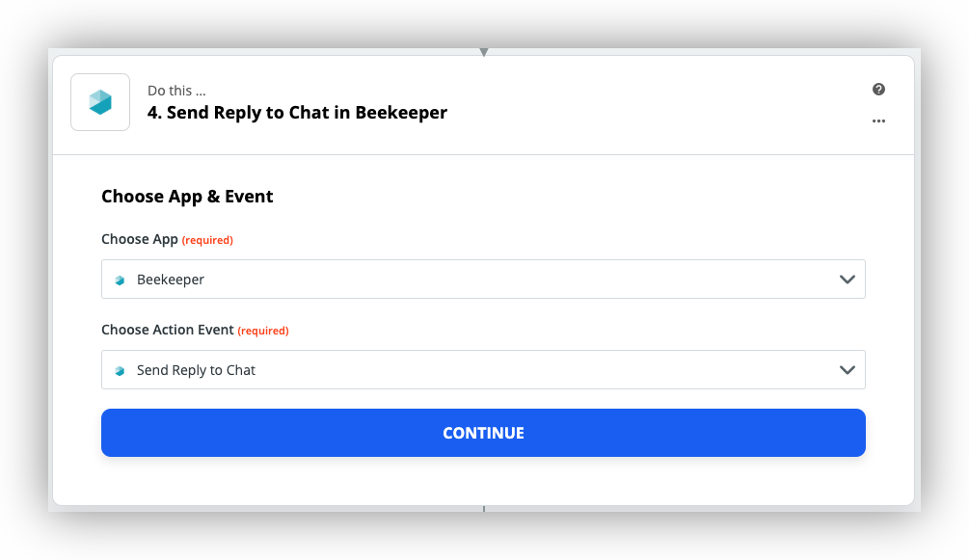Click the "Do this ..." step label
The width and height of the screenshot is (969, 560).
[176, 91]
